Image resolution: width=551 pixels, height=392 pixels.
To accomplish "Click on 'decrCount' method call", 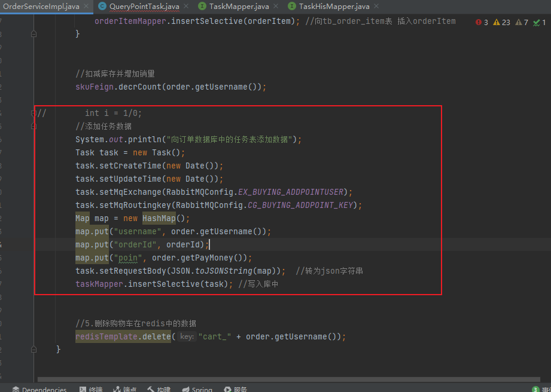I will (x=139, y=87).
